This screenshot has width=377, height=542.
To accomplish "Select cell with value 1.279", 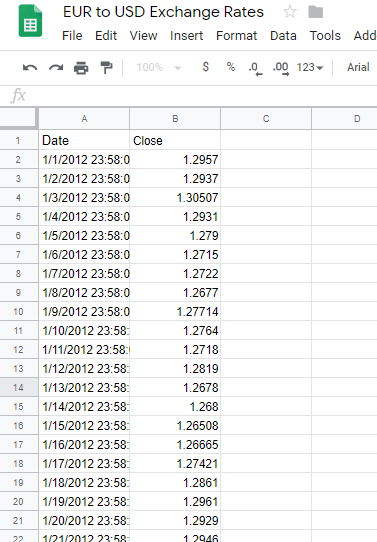I will click(175, 235).
